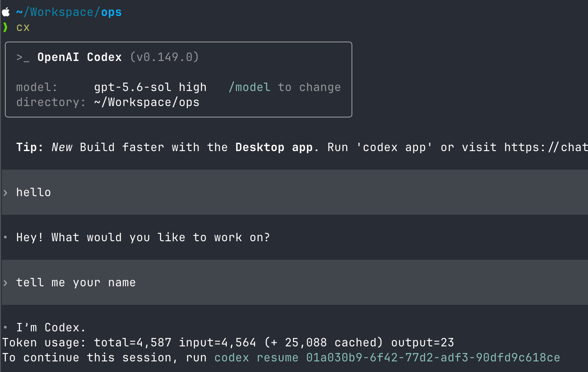
Task: Click the "model:" label
Action: click(37, 87)
